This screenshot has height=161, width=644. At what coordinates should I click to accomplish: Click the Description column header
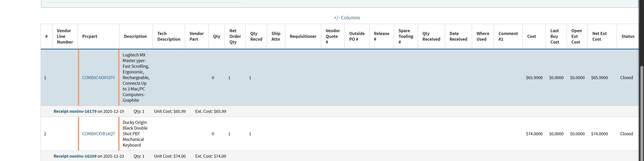[135, 36]
